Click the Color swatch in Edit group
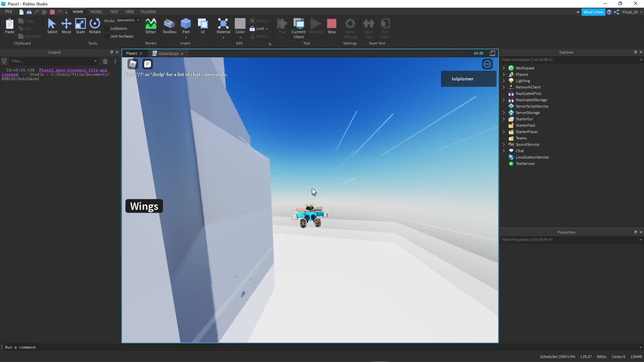 (x=240, y=23)
